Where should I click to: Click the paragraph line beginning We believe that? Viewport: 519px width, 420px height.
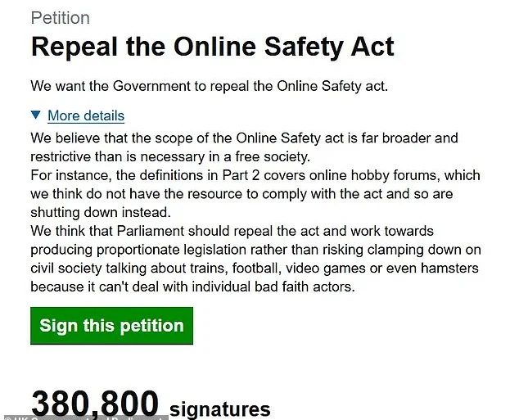(x=244, y=138)
